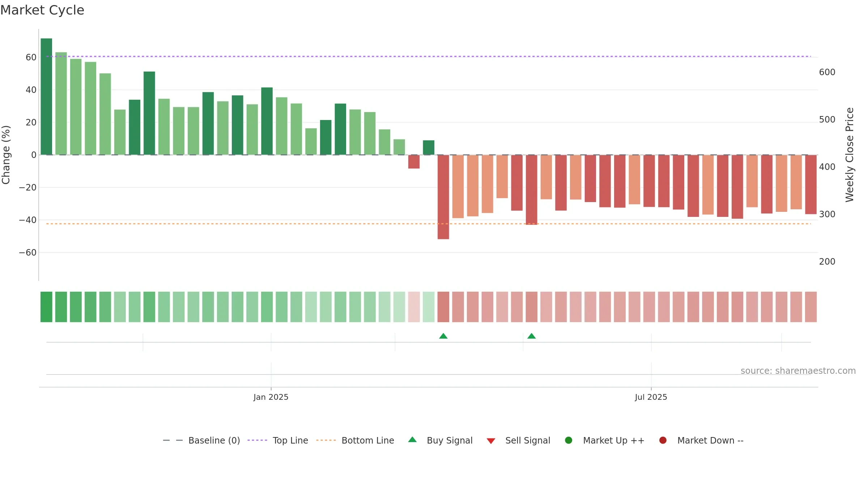868x488 pixels.
Task: Click the 500 right axis value
Action: click(x=827, y=120)
